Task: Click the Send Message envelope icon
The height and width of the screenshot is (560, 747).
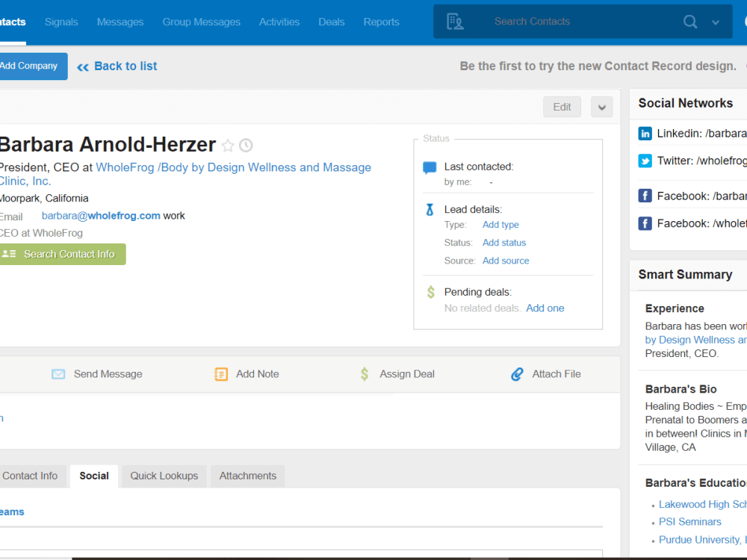Action: tap(58, 374)
